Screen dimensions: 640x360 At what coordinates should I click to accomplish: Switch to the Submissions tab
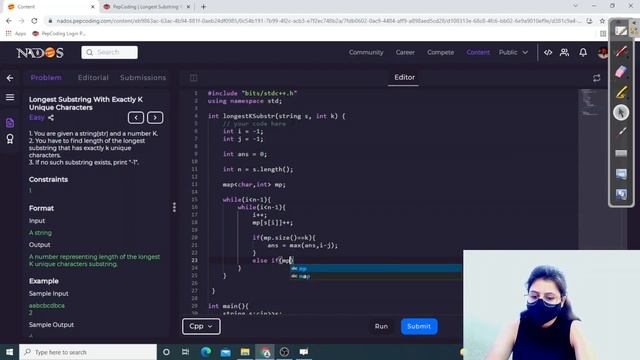tap(143, 78)
